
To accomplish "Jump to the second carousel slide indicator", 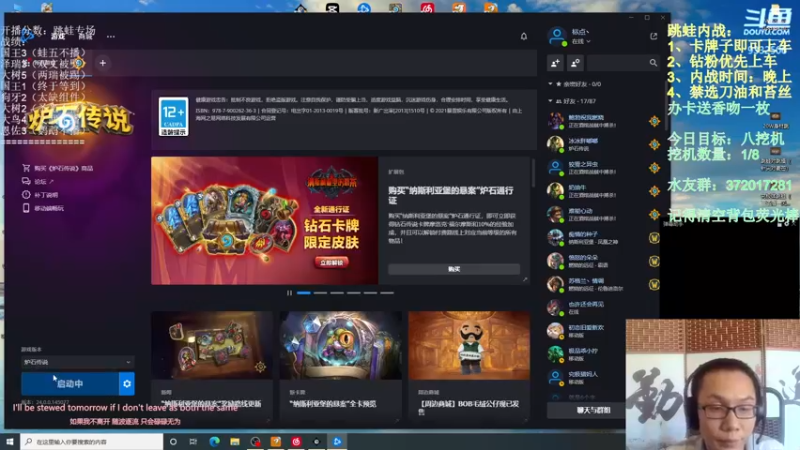I will (320, 293).
